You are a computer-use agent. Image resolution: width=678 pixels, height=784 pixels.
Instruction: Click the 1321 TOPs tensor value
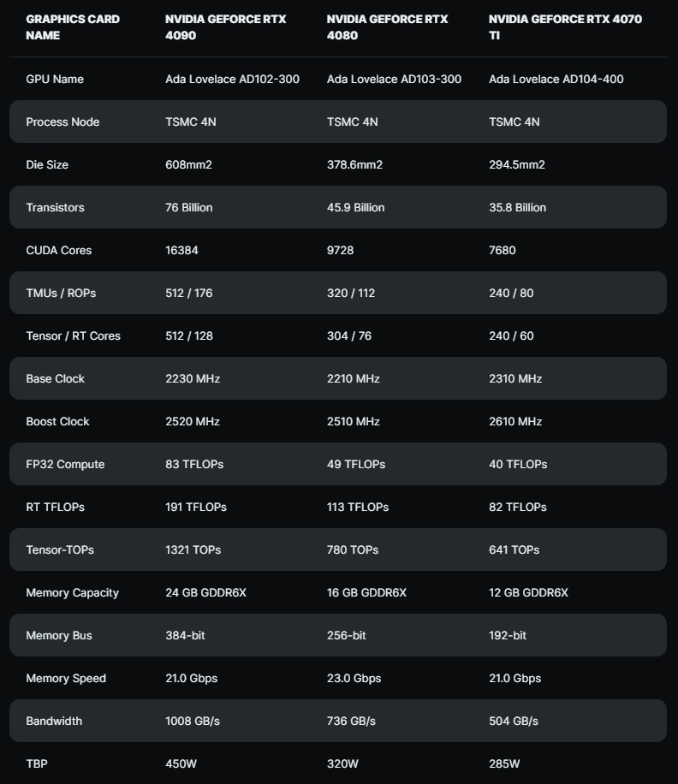pos(193,549)
